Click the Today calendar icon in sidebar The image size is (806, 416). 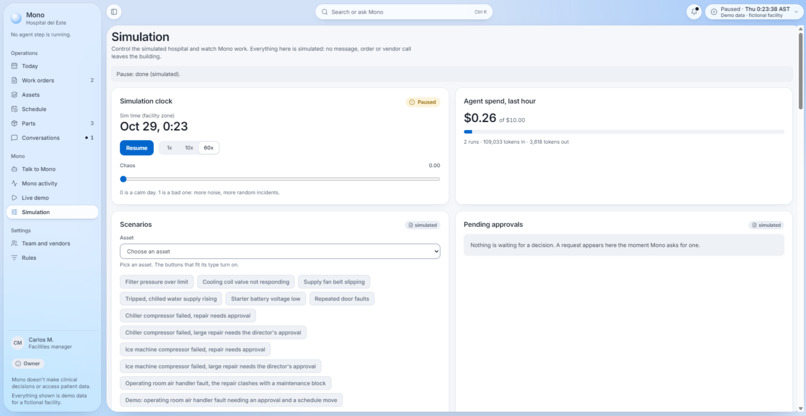coord(14,66)
